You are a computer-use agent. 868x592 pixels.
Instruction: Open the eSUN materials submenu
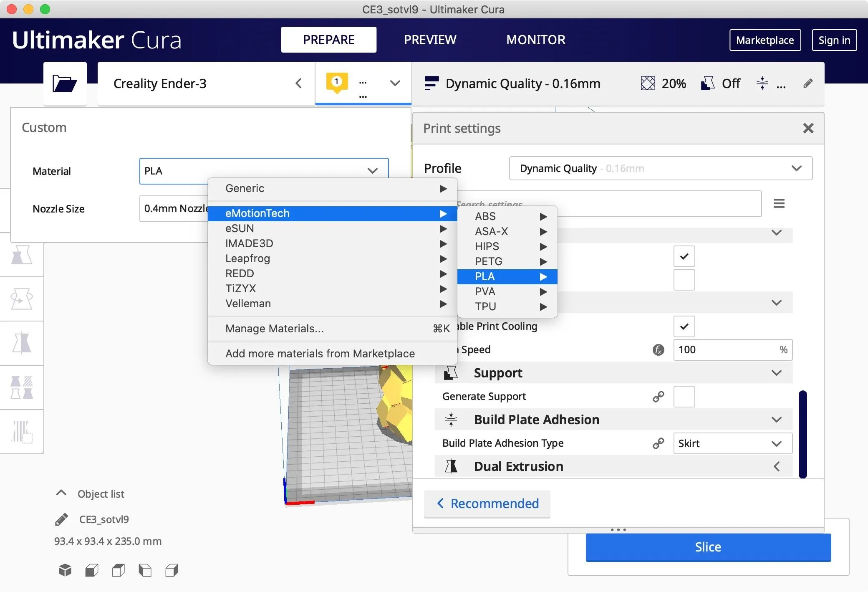click(x=333, y=228)
